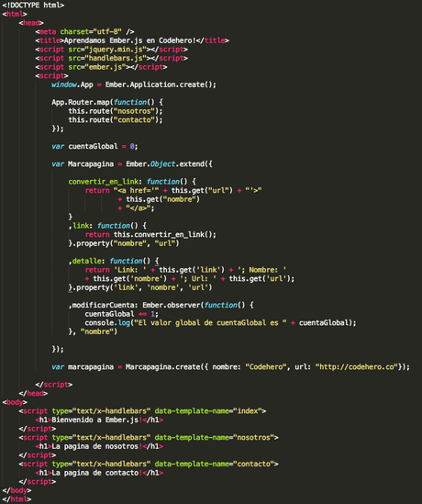Click the "http://codehero.co" url string

(x=357, y=367)
